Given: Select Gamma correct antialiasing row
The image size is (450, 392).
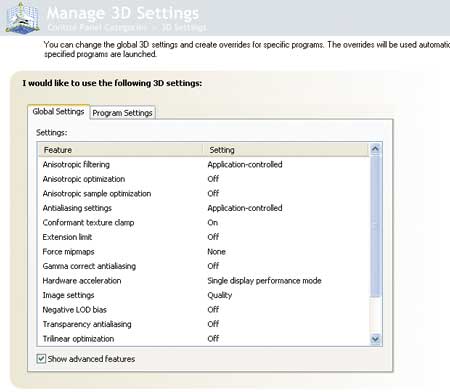Looking at the screenshot, I should tap(203, 266).
